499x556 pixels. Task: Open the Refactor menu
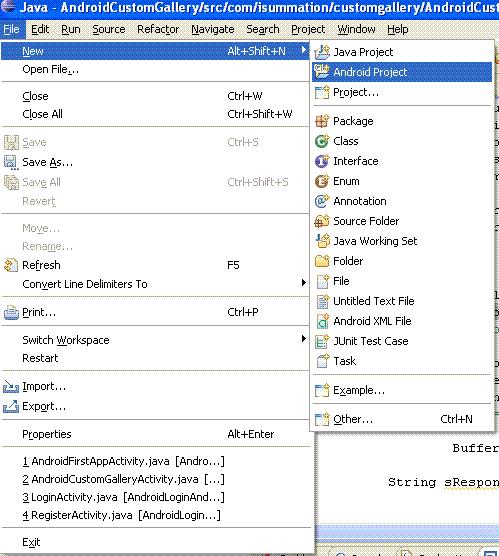coord(158,29)
